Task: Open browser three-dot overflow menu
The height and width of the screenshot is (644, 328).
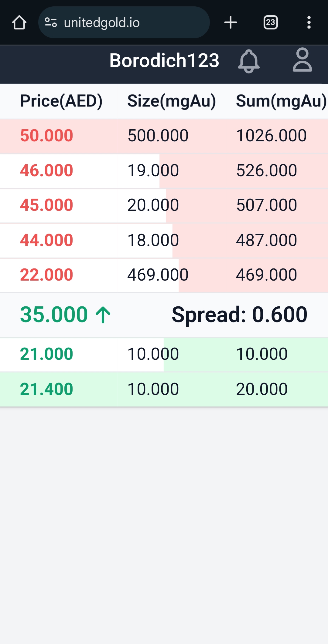Action: [x=309, y=22]
